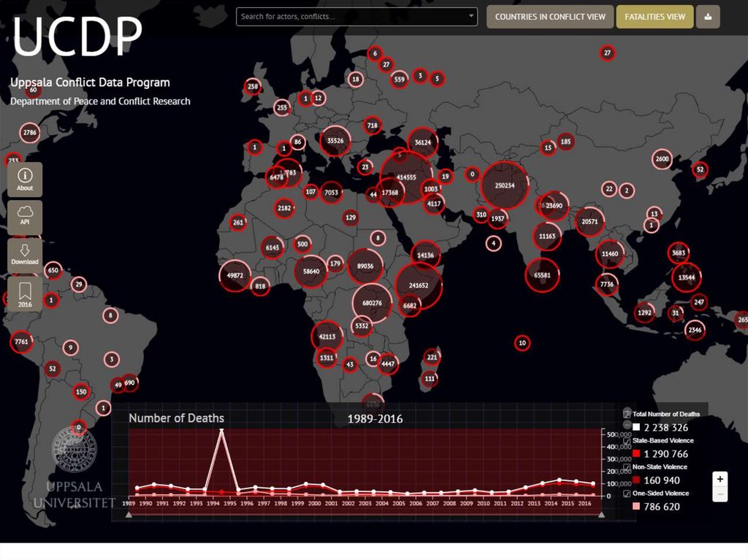The width and height of the screenshot is (748, 560).
Task: Open the API cloud icon
Action: click(25, 217)
